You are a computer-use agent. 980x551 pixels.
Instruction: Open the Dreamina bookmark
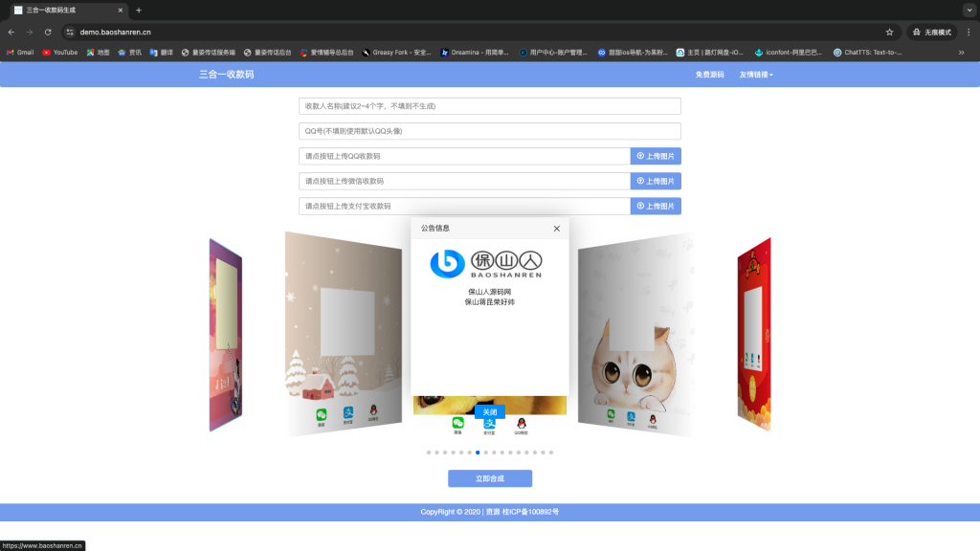pyautogui.click(x=475, y=53)
